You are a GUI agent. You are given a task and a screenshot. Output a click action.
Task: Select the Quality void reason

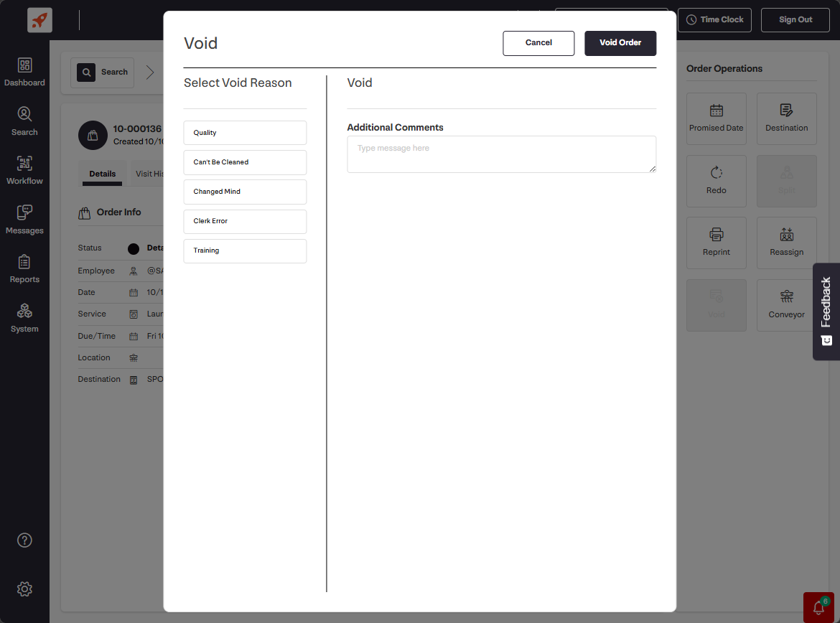(x=245, y=133)
